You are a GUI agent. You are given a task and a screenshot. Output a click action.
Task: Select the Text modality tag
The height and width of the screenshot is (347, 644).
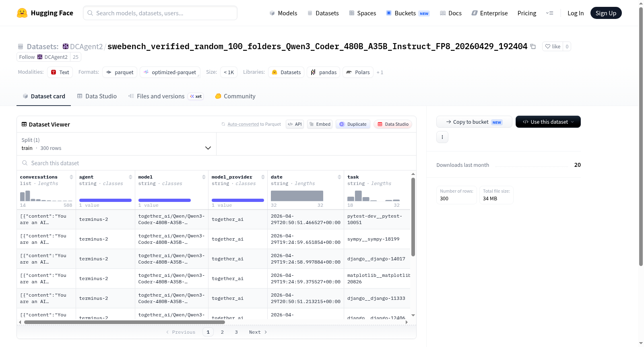coord(60,72)
